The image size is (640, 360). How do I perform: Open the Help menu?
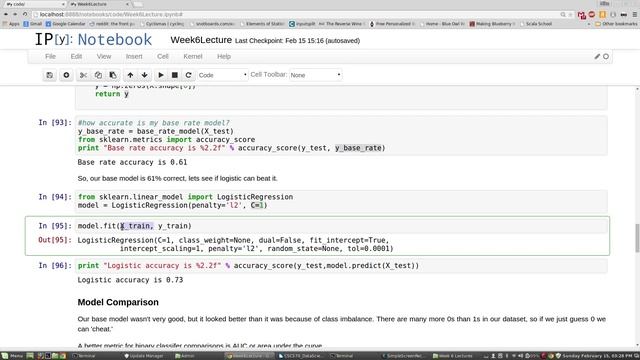[x=224, y=56]
